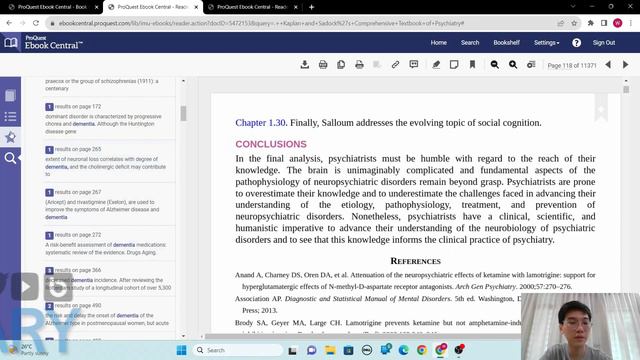The height and width of the screenshot is (360, 640).
Task: Open the Windows Start menu
Action: click(x=182, y=350)
